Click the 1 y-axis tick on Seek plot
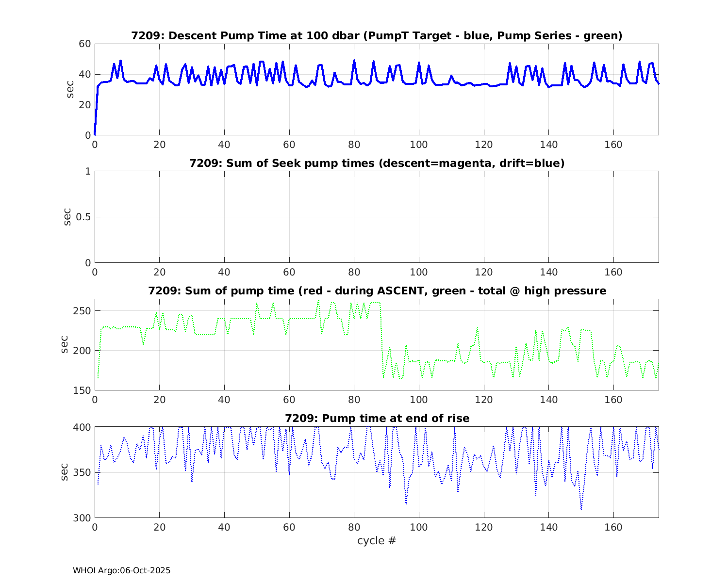Image resolution: width=728 pixels, height=582 pixels. click(88, 171)
